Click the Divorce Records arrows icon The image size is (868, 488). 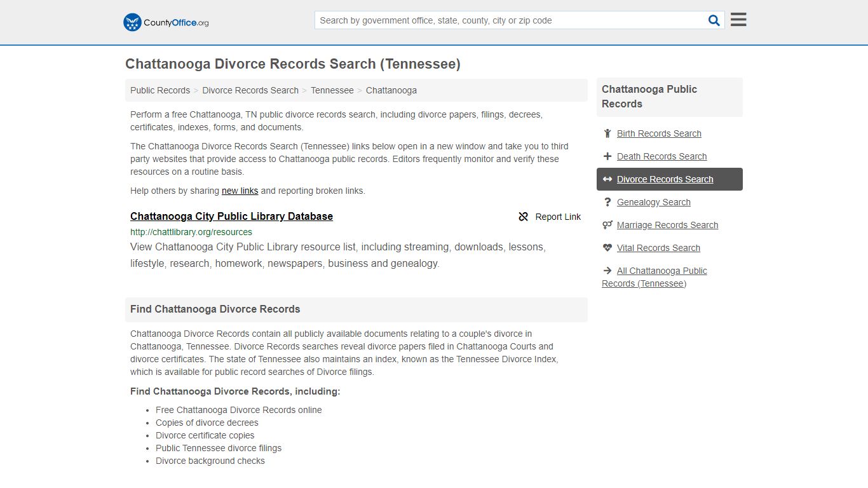[607, 179]
